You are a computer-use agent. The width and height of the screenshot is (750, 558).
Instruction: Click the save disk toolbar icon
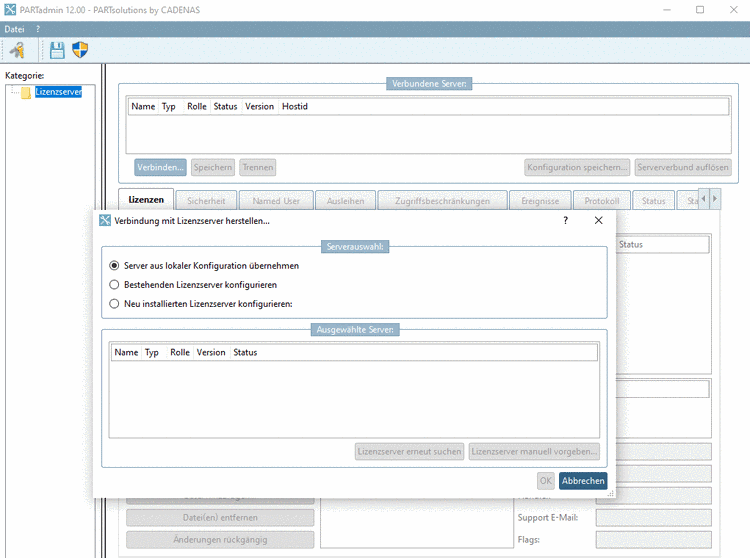57,50
